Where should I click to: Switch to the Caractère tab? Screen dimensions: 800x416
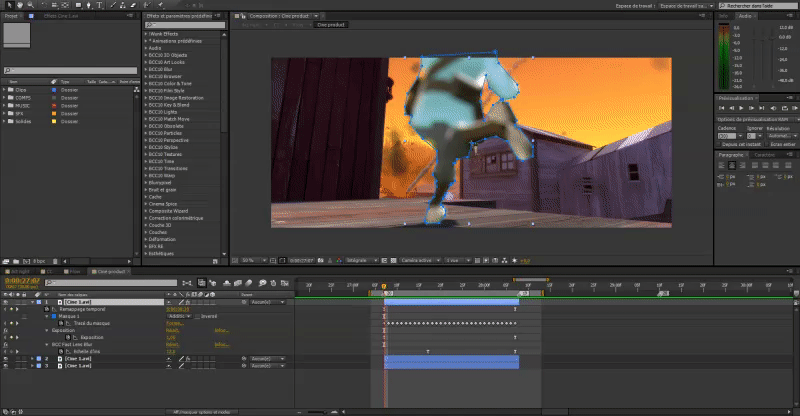tap(765, 154)
